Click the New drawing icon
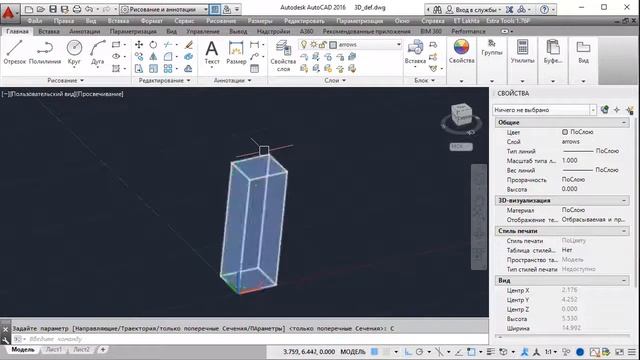The width and height of the screenshot is (640, 360). tap(29, 9)
